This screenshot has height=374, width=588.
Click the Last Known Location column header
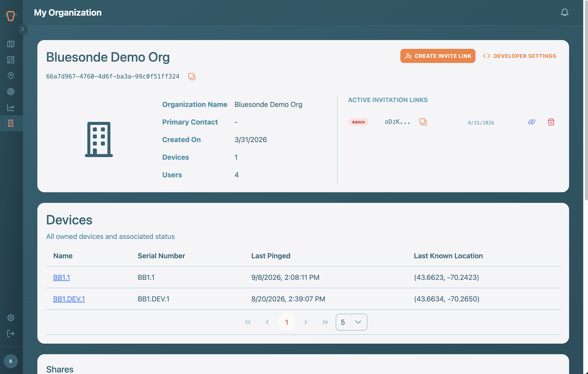coord(448,256)
